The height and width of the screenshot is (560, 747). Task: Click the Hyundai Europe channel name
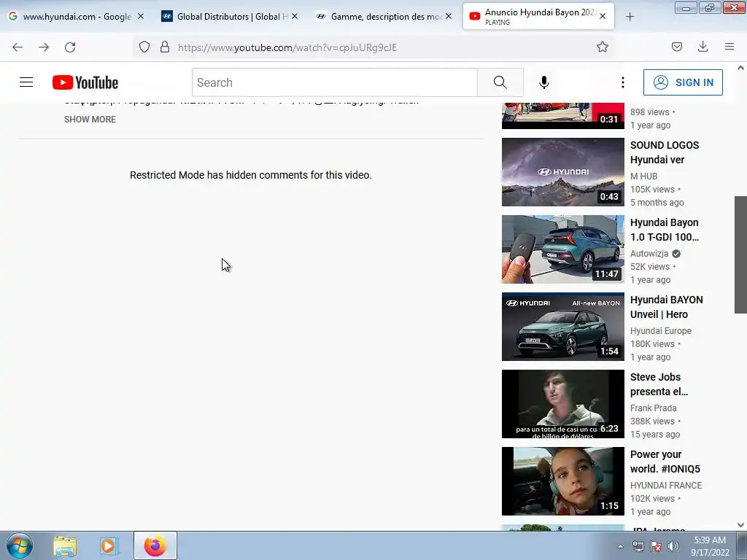(661, 330)
